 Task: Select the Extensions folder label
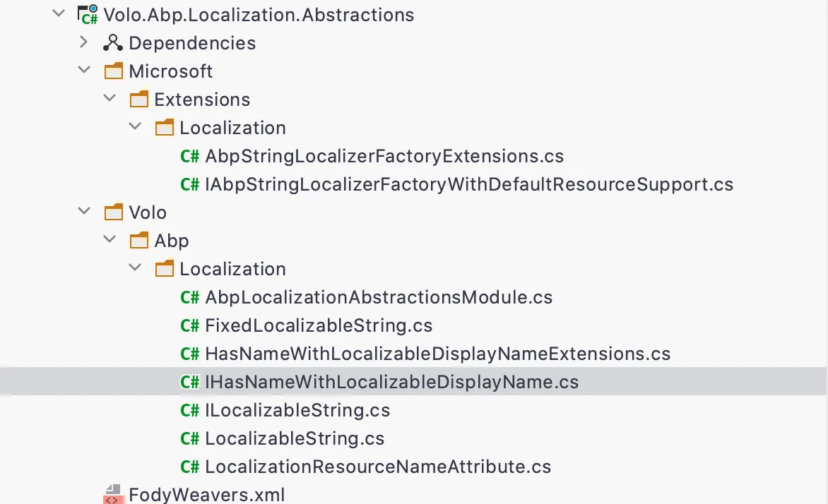click(x=202, y=100)
